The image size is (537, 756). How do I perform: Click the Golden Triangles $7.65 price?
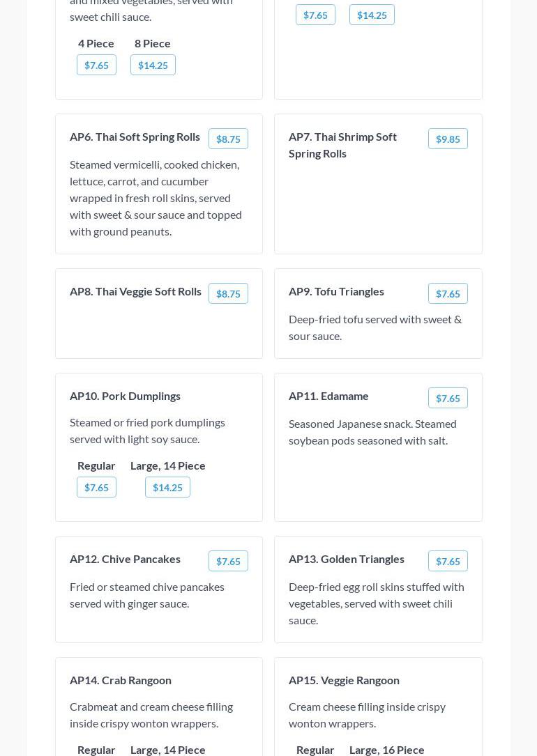(448, 562)
